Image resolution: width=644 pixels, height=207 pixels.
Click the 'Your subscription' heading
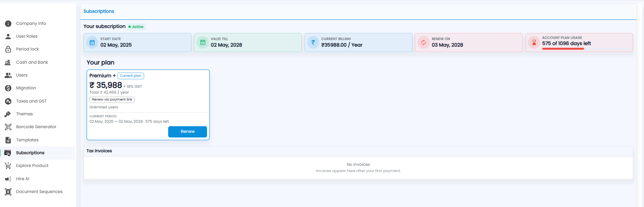pyautogui.click(x=104, y=26)
